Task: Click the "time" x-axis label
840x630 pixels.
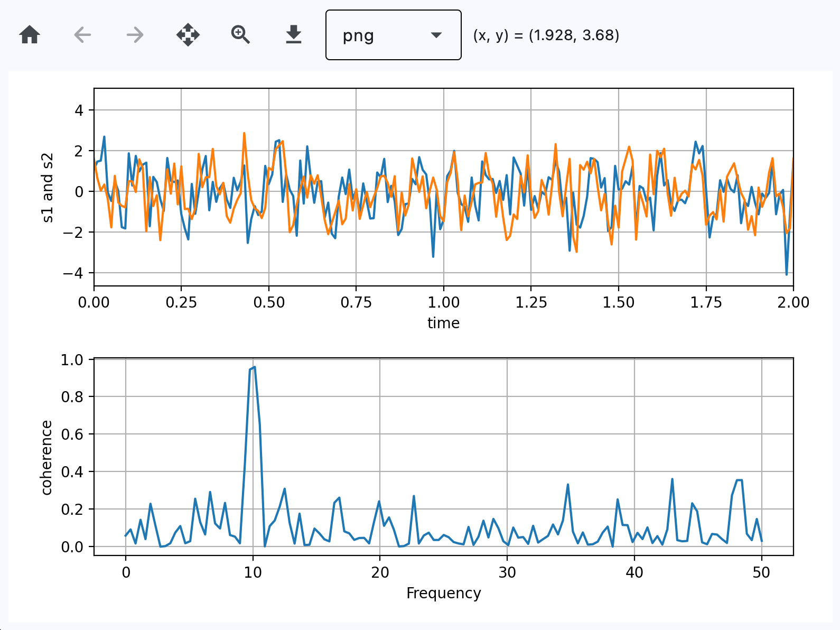Action: [x=443, y=323]
